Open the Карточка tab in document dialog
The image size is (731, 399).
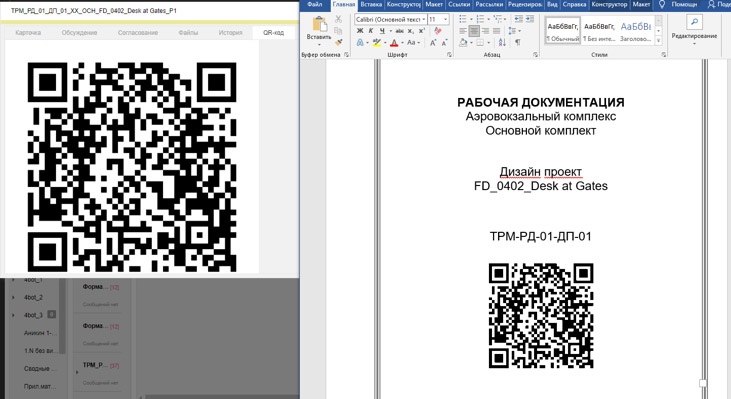click(x=28, y=33)
